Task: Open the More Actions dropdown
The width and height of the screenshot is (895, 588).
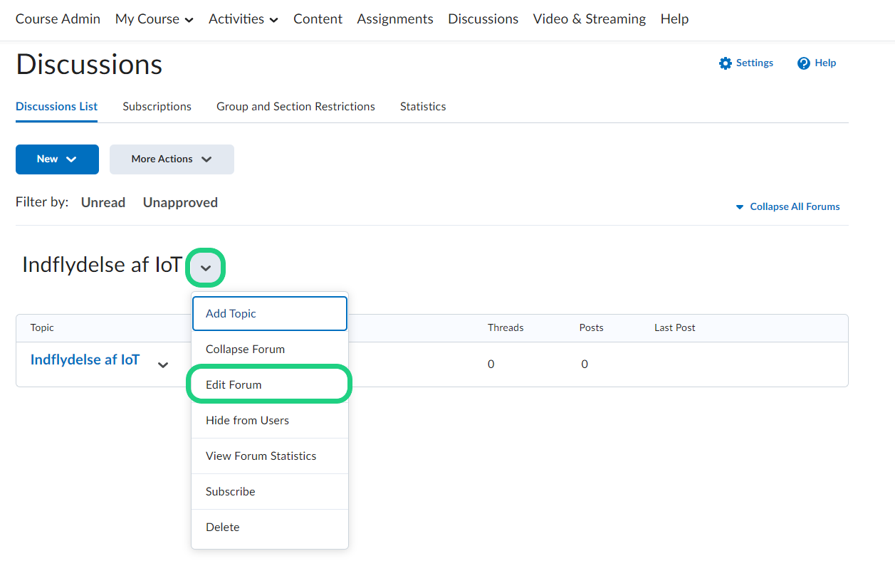Action: tap(172, 159)
